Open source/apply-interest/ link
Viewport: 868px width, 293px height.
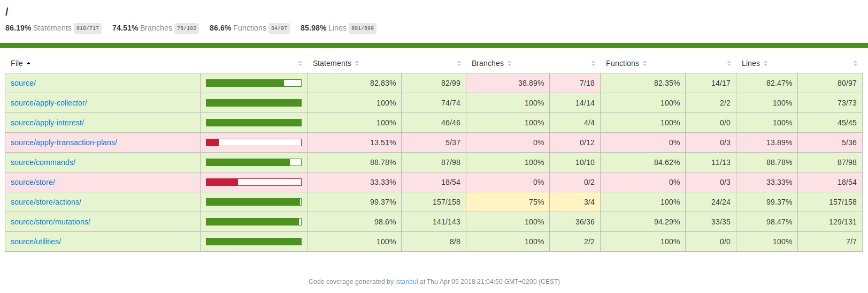(47, 123)
